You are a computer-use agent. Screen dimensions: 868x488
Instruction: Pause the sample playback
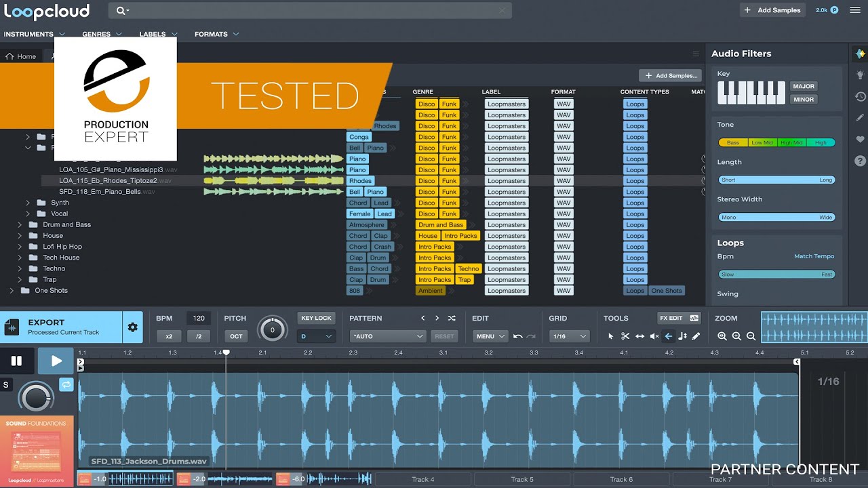pos(16,361)
